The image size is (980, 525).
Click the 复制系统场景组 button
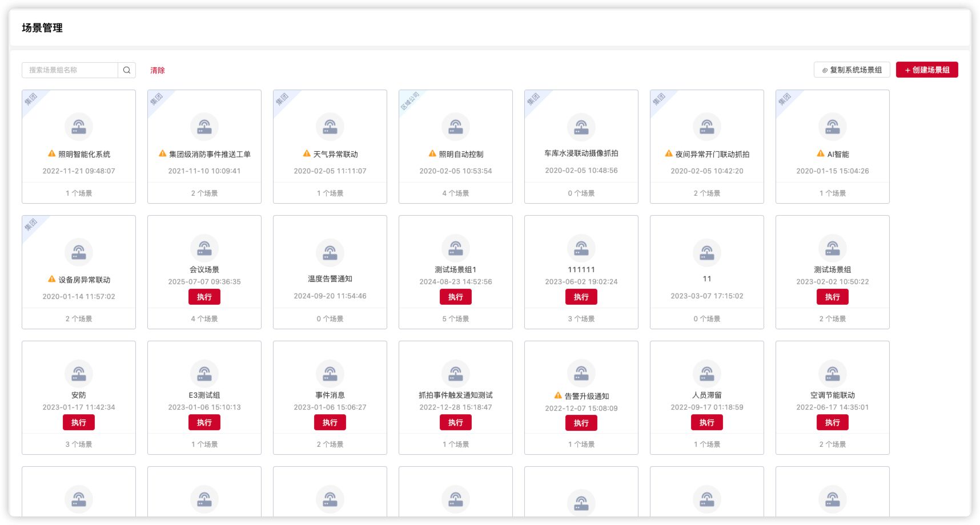pyautogui.click(x=852, y=70)
